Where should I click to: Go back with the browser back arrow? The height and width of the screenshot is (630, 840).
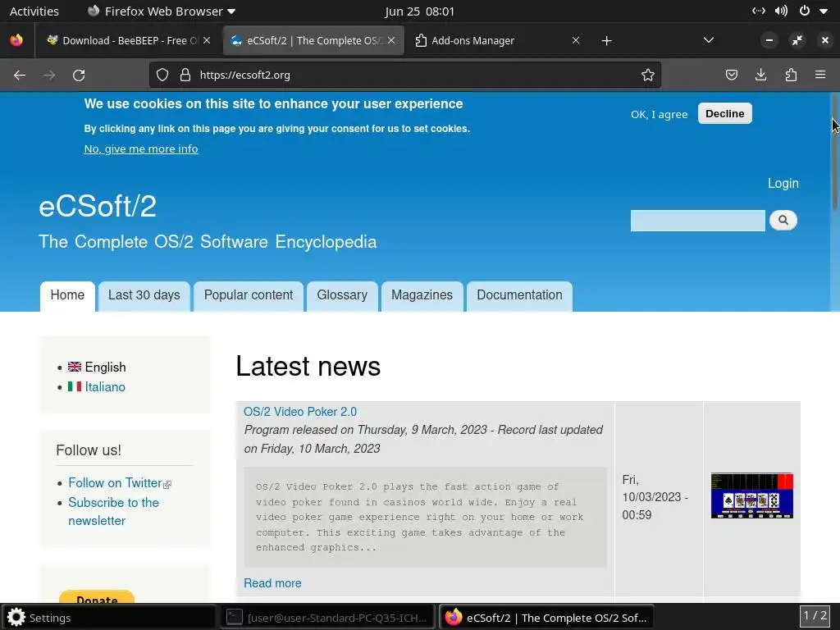(x=20, y=75)
